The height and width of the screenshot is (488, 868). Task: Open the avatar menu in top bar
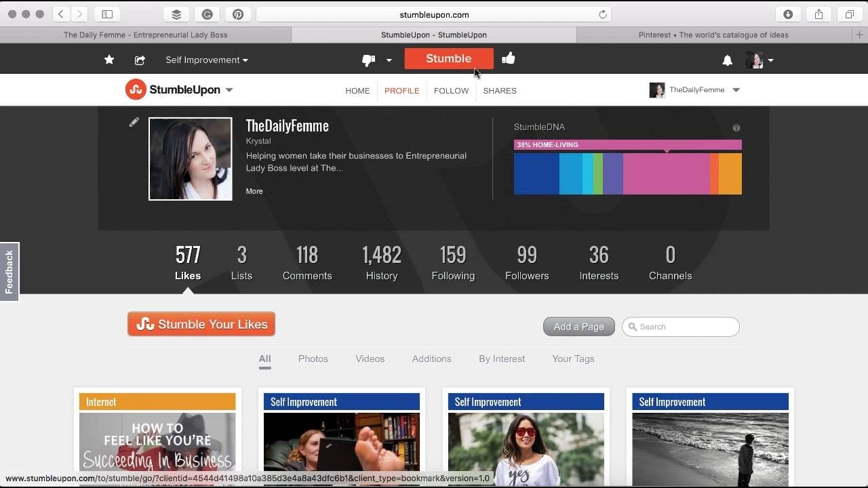pos(759,60)
